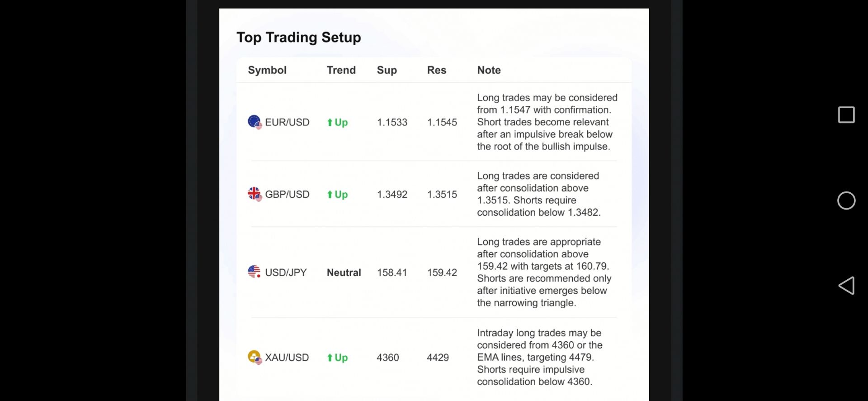The image size is (868, 401).
Task: Tap the Android back triangle button
Action: pos(846,286)
